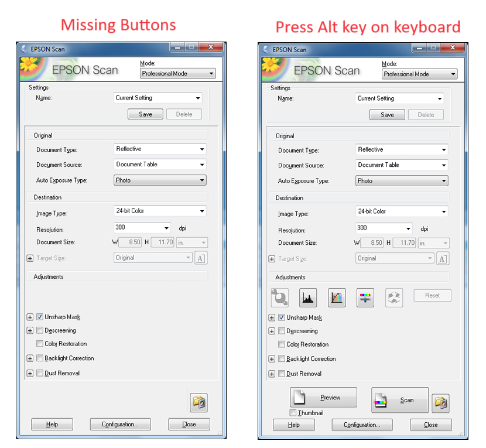Click the Preview button

(323, 398)
